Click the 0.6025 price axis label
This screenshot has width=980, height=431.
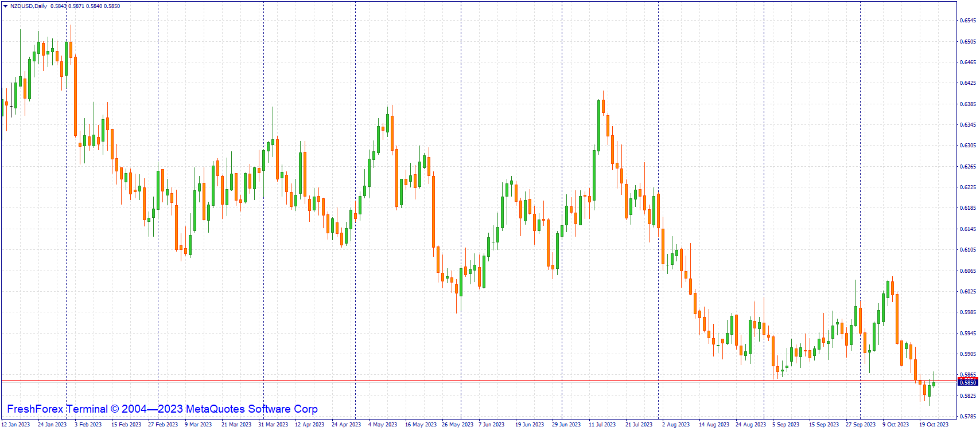(969, 291)
